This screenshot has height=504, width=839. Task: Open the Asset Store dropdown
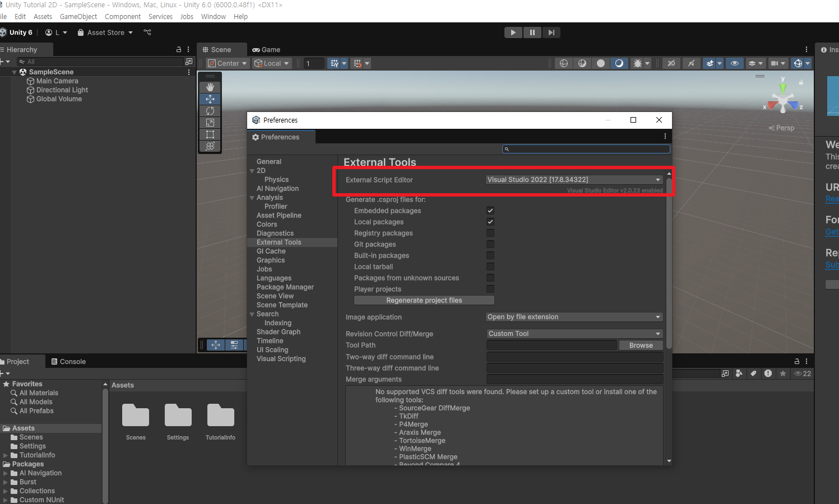(105, 32)
